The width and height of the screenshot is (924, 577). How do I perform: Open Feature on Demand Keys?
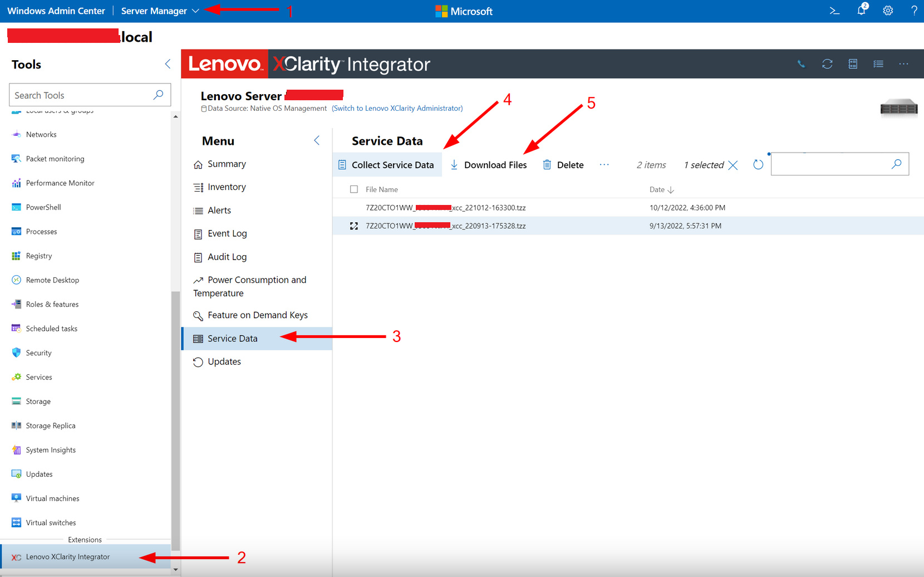(x=257, y=315)
